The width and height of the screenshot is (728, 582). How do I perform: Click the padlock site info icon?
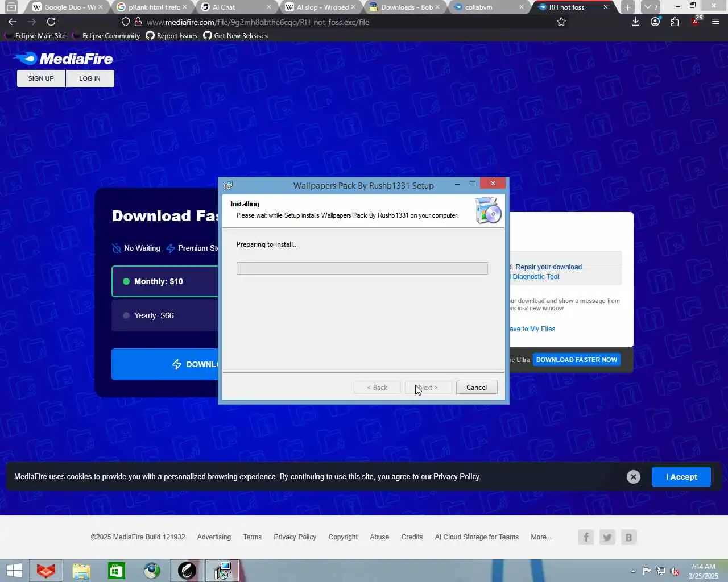pyautogui.click(x=138, y=22)
